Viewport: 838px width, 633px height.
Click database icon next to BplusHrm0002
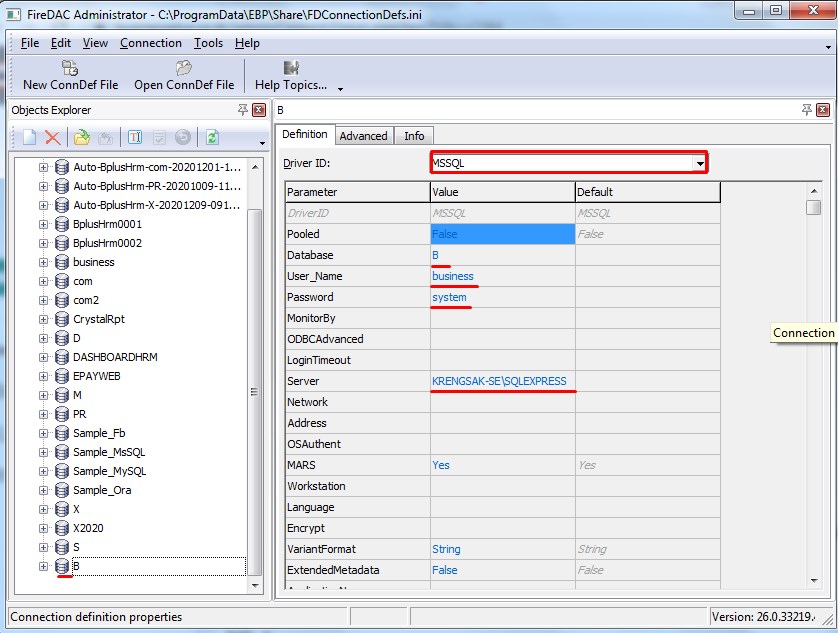[x=62, y=243]
